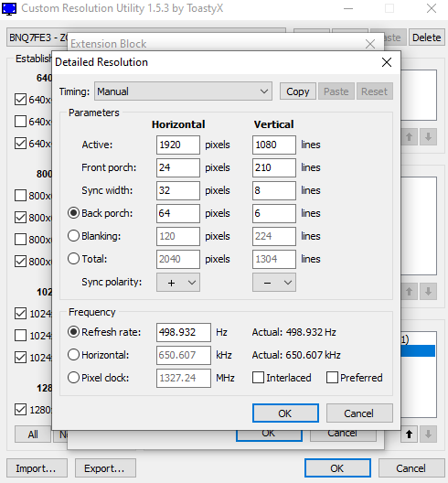Image resolution: width=448 pixels, height=483 pixels.
Task: Enable the Interlaced checkbox
Action: pos(258,378)
